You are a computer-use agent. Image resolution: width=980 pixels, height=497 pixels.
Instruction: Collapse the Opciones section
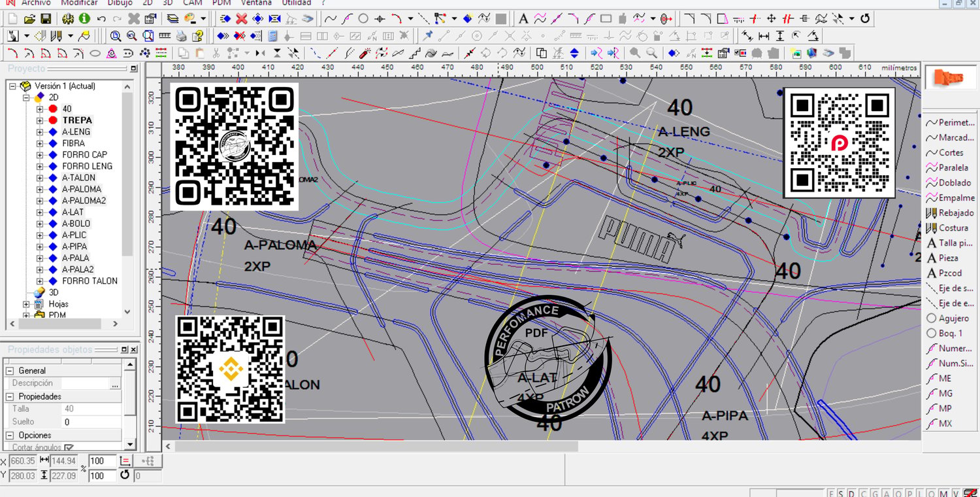click(x=10, y=435)
